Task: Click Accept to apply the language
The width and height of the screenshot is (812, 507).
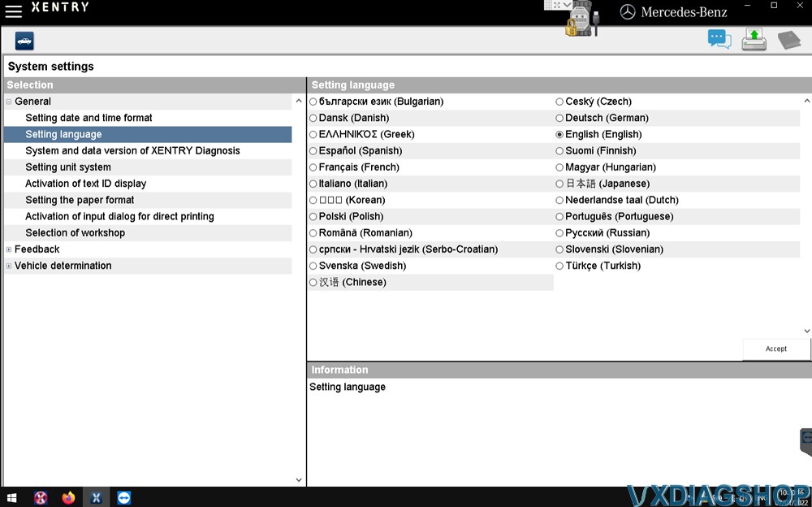Action: coord(775,349)
